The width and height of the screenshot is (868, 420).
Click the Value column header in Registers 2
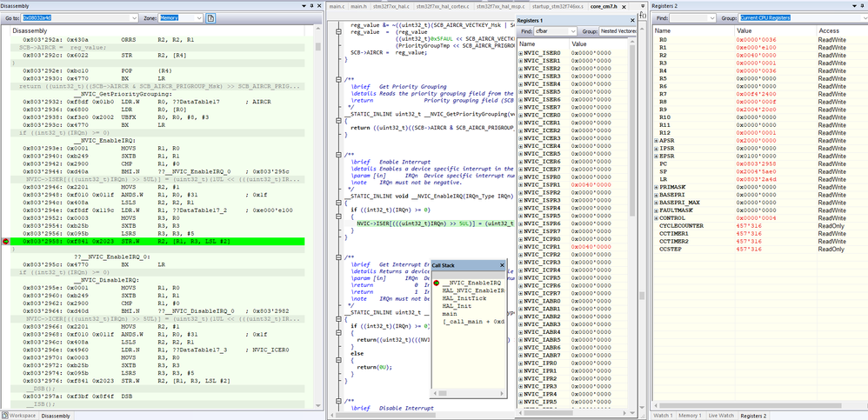tap(774, 31)
